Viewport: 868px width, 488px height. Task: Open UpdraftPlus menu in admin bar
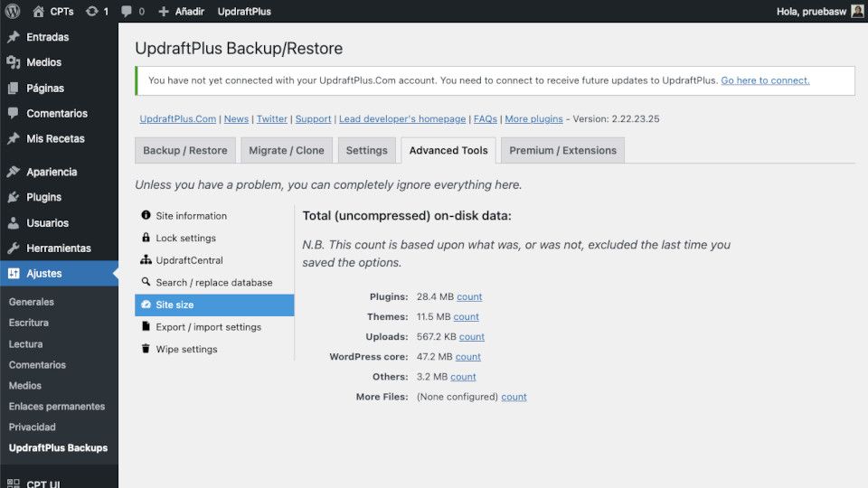pyautogui.click(x=244, y=11)
